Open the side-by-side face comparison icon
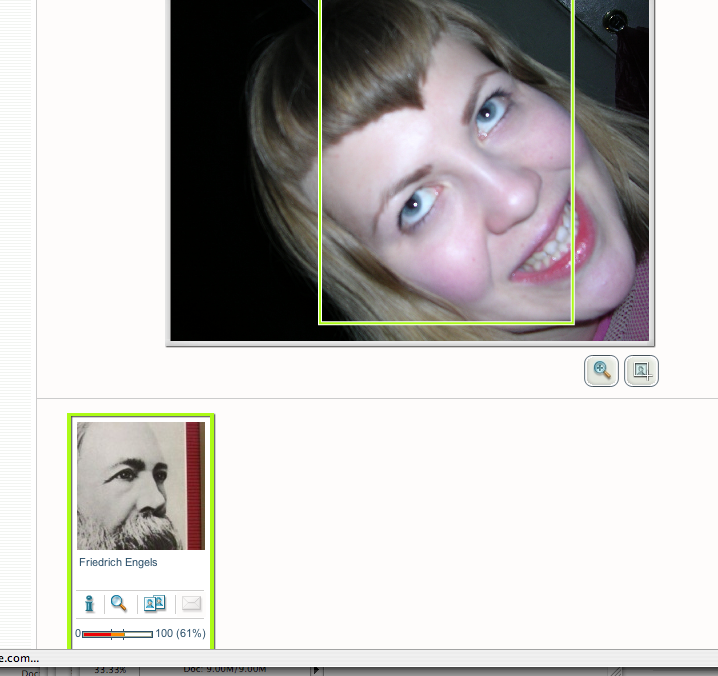This screenshot has height=676, width=718. pyautogui.click(x=154, y=603)
